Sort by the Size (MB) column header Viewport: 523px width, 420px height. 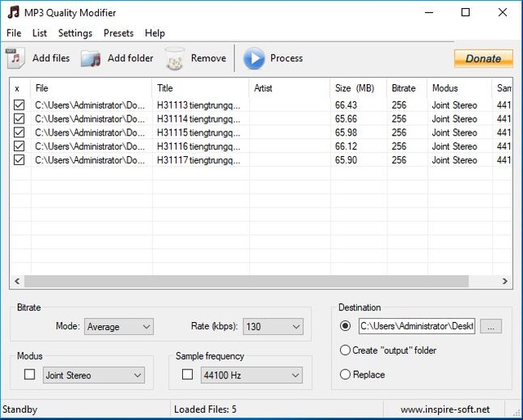tap(359, 88)
